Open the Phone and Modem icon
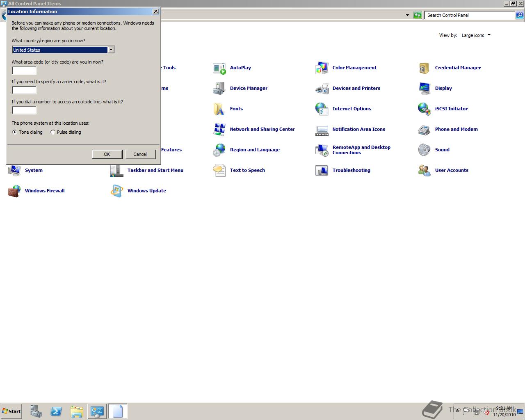Image resolution: width=525 pixels, height=420 pixels. pos(425,130)
